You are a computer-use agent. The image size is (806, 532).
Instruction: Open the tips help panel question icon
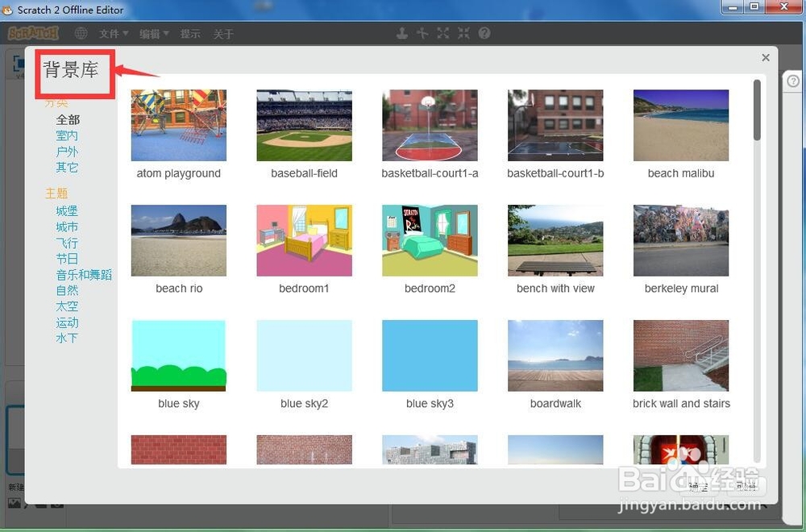[793, 81]
